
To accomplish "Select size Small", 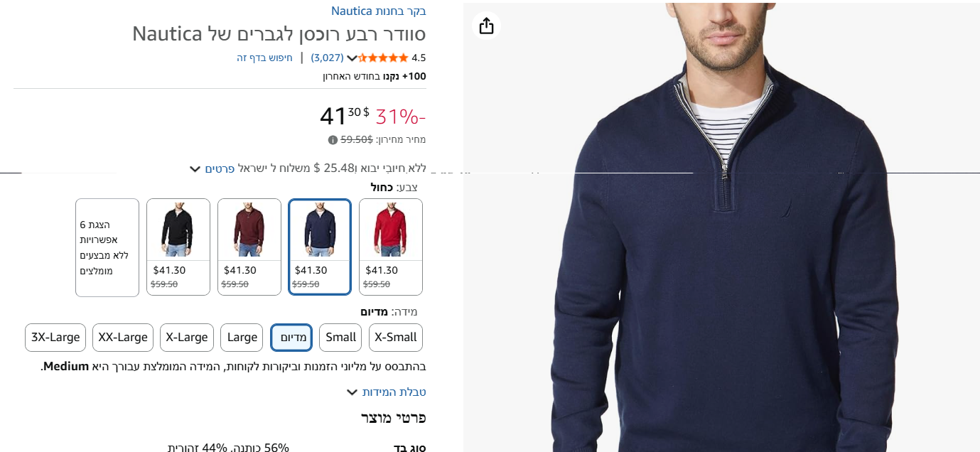I will [340, 338].
